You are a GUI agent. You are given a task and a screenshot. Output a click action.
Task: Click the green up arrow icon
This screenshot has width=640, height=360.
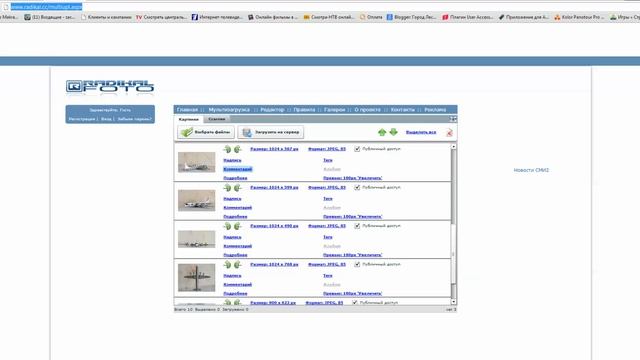[382, 132]
